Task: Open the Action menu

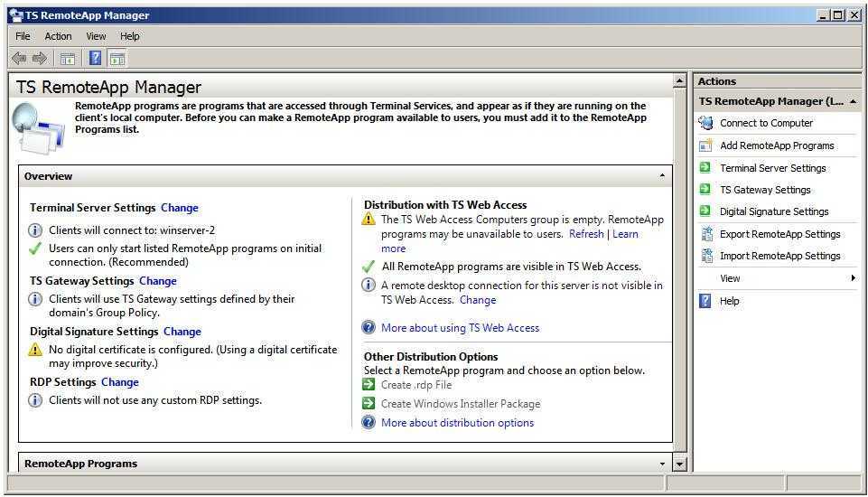Action: [x=58, y=36]
